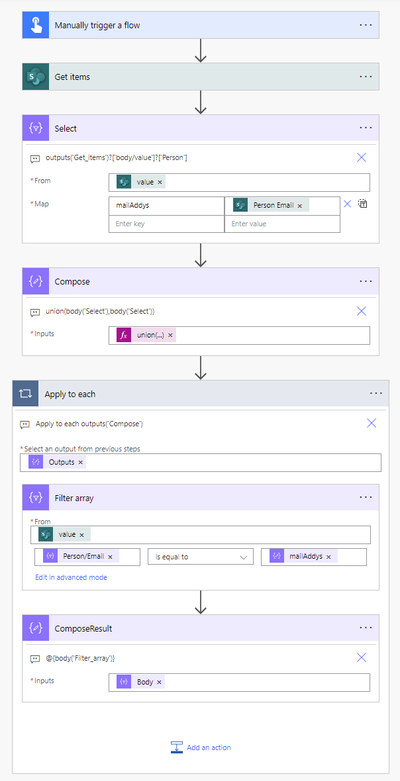400x781 pixels.
Task: Click the ComposeResult action icon
Action: pyautogui.click(x=35, y=628)
